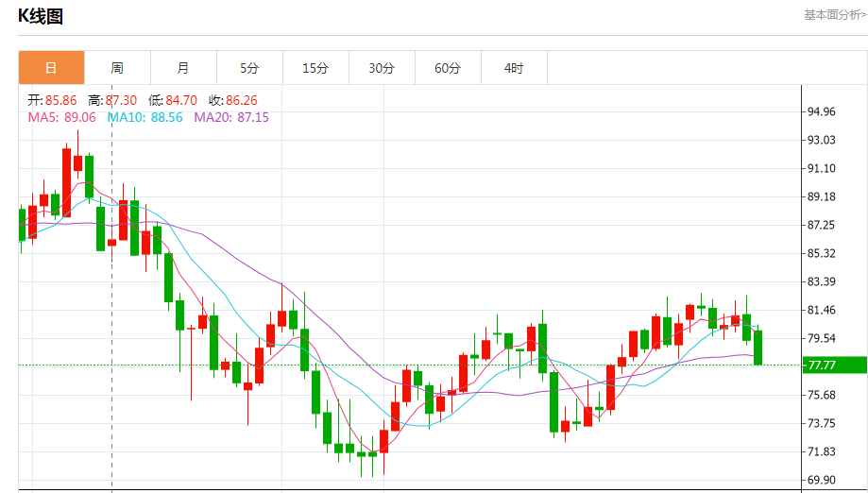868x493 pixels.
Task: Choose the 60分 interval tab
Action: tap(448, 68)
